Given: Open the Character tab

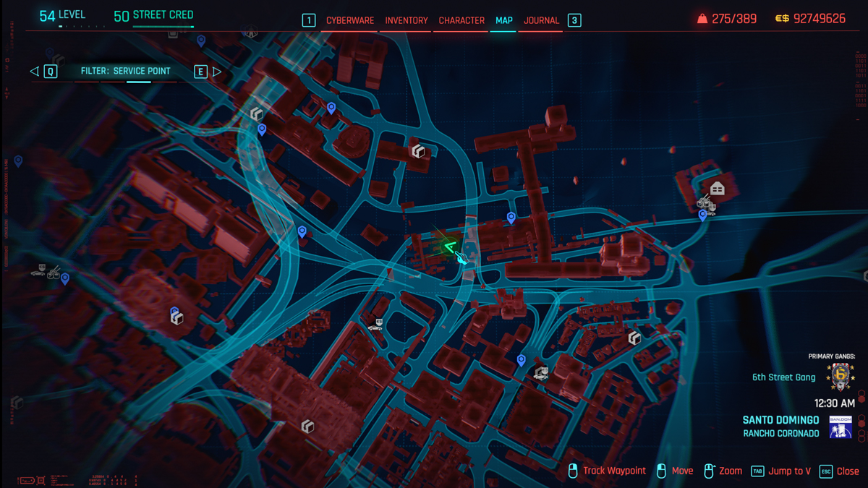Looking at the screenshot, I should (x=461, y=20).
